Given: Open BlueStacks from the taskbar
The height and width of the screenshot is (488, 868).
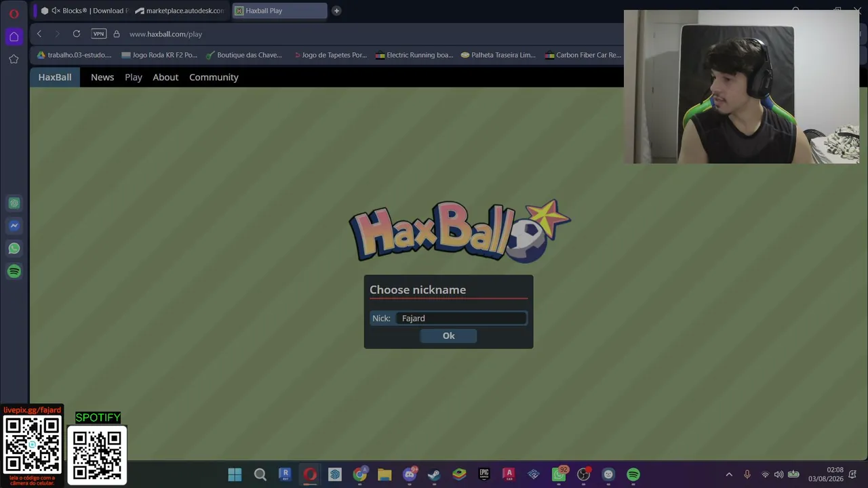Looking at the screenshot, I should tap(459, 474).
